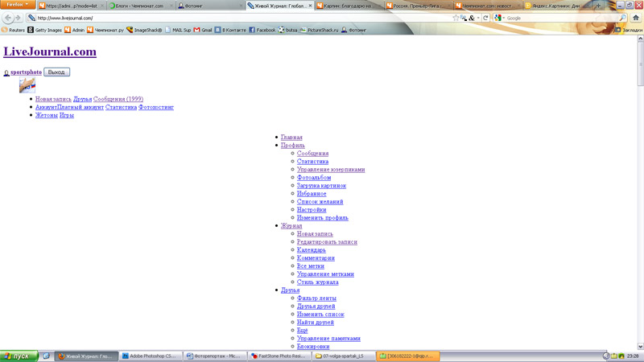Switch to the https://admi...p?mode=list tab
Image resolution: width=644 pixels, height=362 pixels.
71,6
